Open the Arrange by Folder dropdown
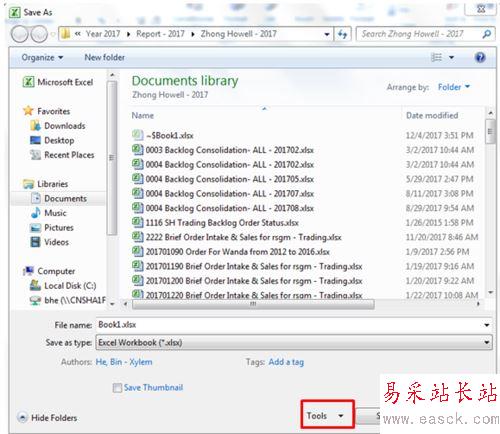The height and width of the screenshot is (434, 500). [x=454, y=87]
